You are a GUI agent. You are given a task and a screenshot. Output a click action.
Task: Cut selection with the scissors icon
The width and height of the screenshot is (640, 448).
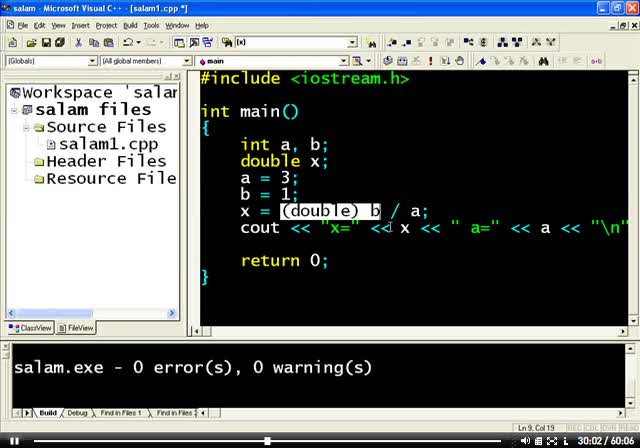pos(78,42)
